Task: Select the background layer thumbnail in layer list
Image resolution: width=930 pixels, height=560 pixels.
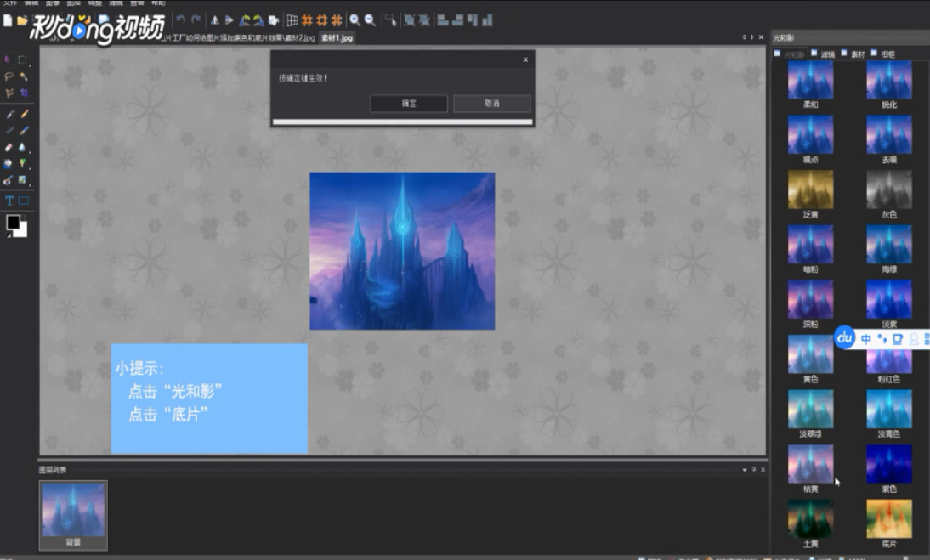Action: 73,515
